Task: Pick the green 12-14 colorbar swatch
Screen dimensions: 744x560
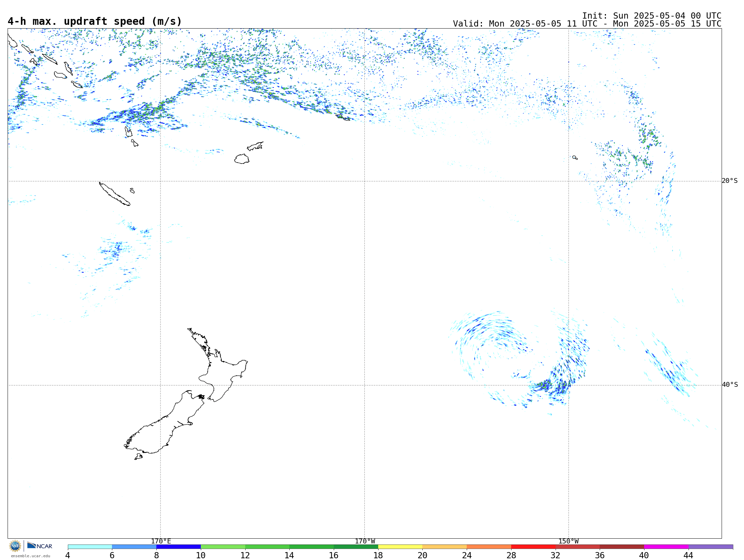Action: click(267, 547)
